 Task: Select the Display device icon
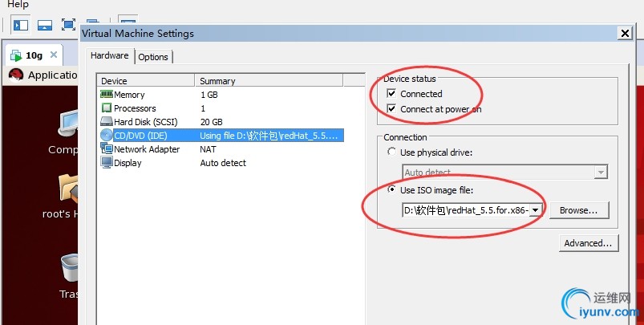[x=107, y=163]
